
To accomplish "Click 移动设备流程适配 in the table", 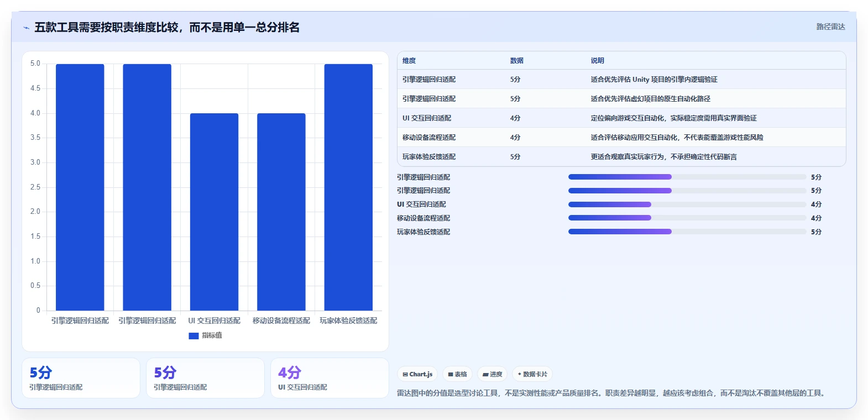I will click(429, 138).
